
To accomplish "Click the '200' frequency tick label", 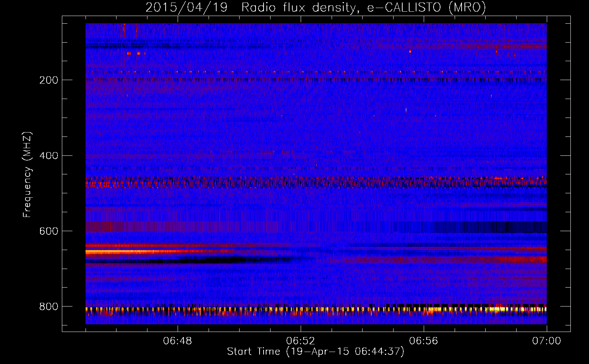I will coord(49,80).
